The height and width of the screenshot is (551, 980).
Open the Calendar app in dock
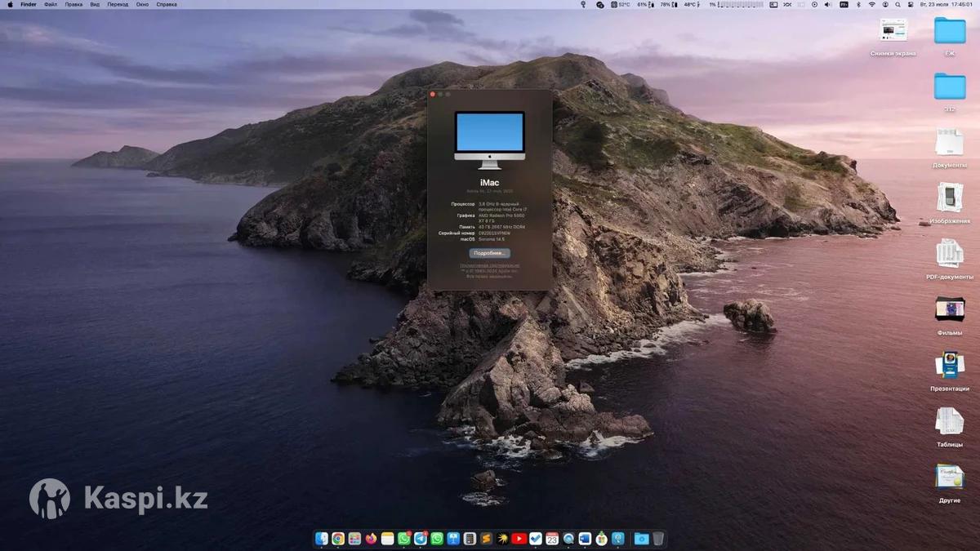click(552, 539)
